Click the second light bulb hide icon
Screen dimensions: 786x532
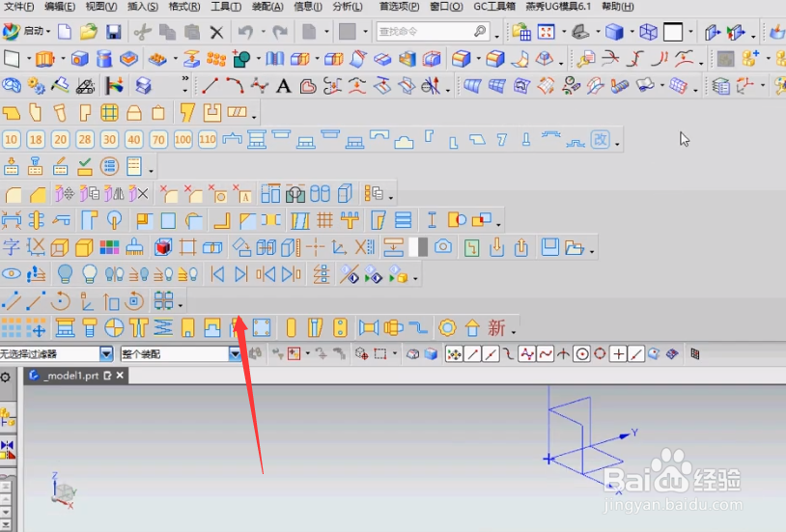[x=90, y=274]
